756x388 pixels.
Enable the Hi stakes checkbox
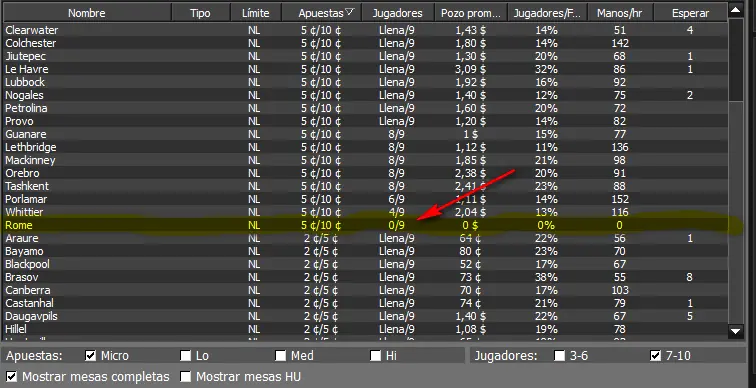click(375, 356)
